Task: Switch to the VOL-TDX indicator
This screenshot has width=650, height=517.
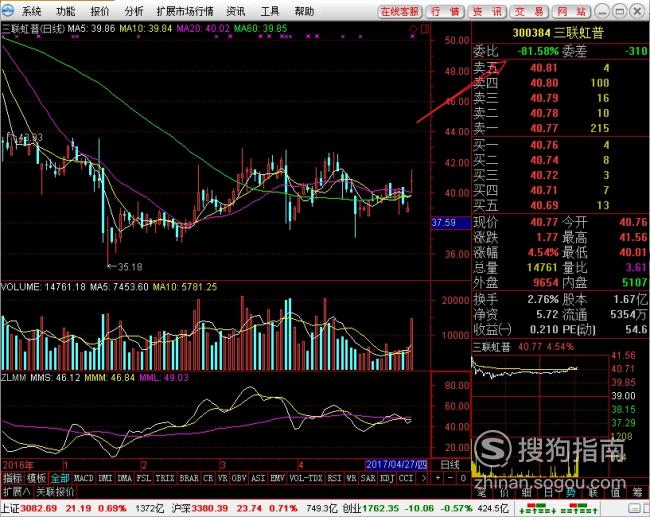Action: (x=306, y=478)
